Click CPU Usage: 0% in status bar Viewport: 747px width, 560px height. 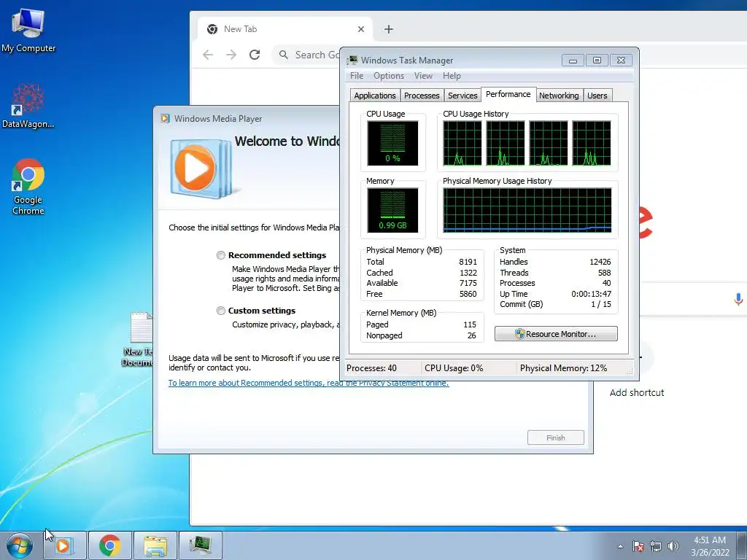tap(454, 368)
